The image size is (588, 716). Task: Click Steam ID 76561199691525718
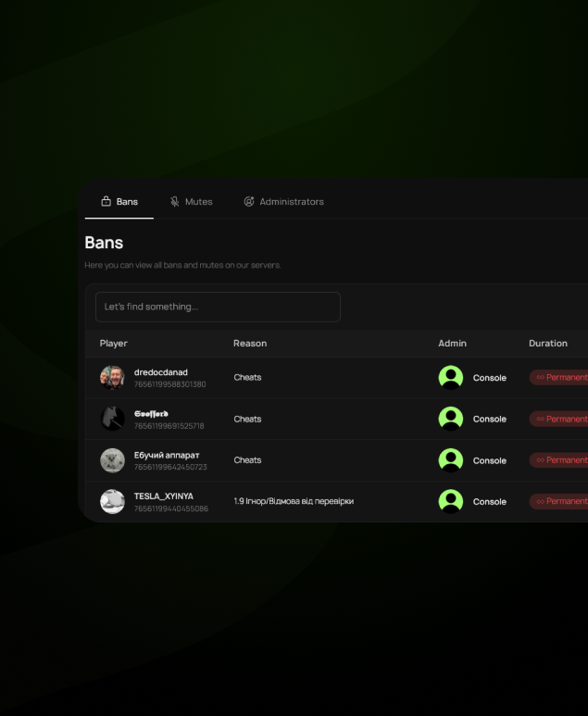(169, 426)
